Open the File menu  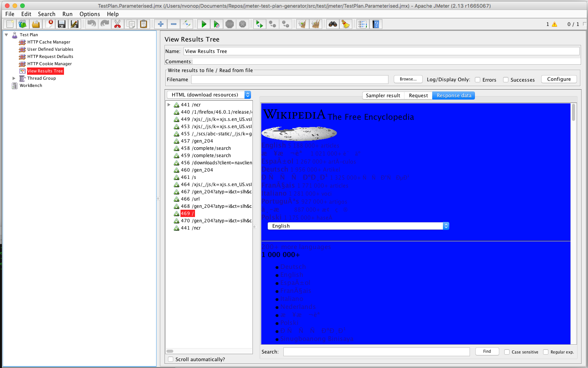10,14
